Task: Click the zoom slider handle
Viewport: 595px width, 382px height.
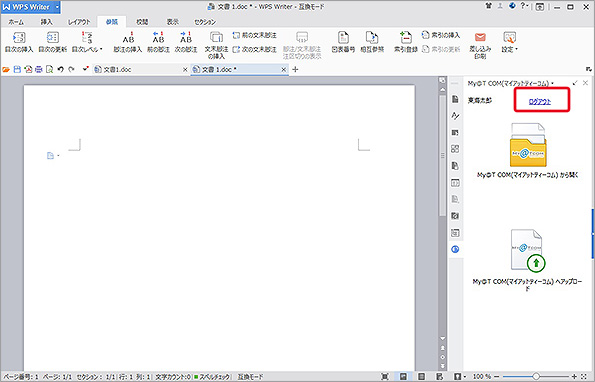Action: tap(536, 376)
